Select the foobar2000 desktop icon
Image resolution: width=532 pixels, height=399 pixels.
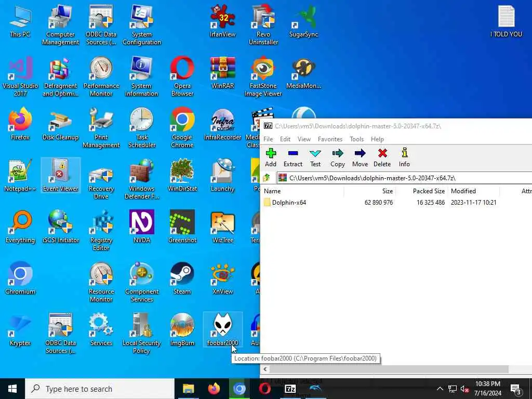point(222,330)
